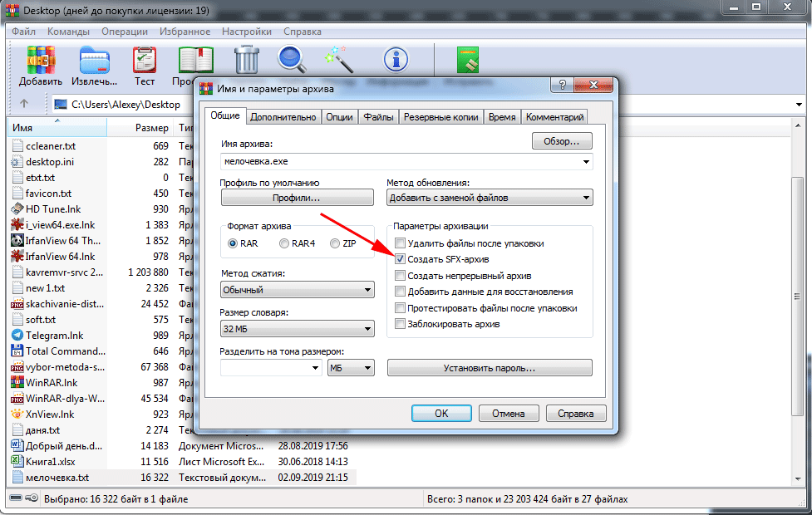Click the Telegram.lnk file icon

17,336
